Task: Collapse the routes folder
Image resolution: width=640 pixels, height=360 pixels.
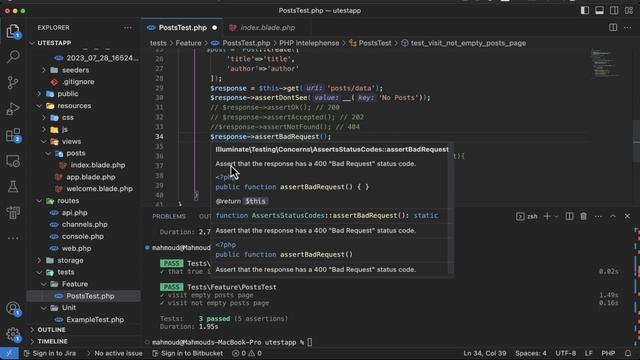Action: tap(68, 201)
